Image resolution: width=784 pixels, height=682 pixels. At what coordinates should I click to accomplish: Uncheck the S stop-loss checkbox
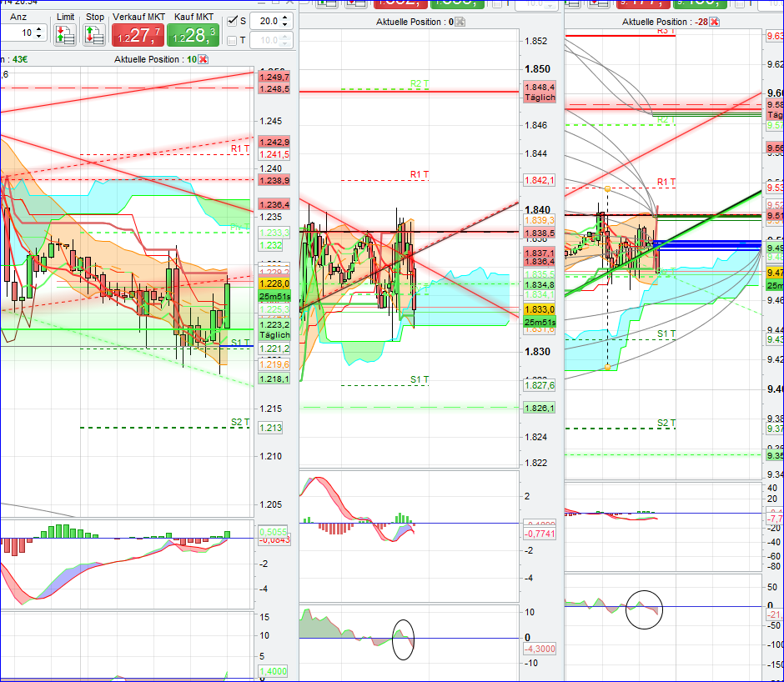click(x=231, y=21)
